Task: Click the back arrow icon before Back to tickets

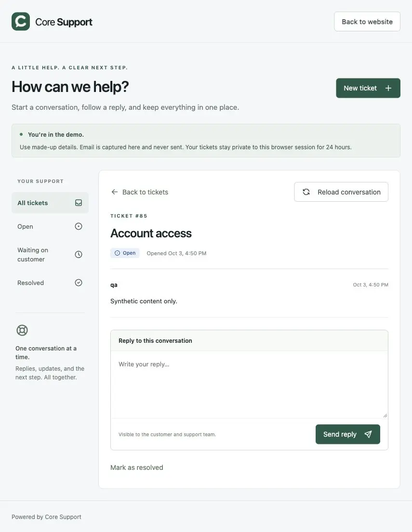Action: [x=115, y=192]
